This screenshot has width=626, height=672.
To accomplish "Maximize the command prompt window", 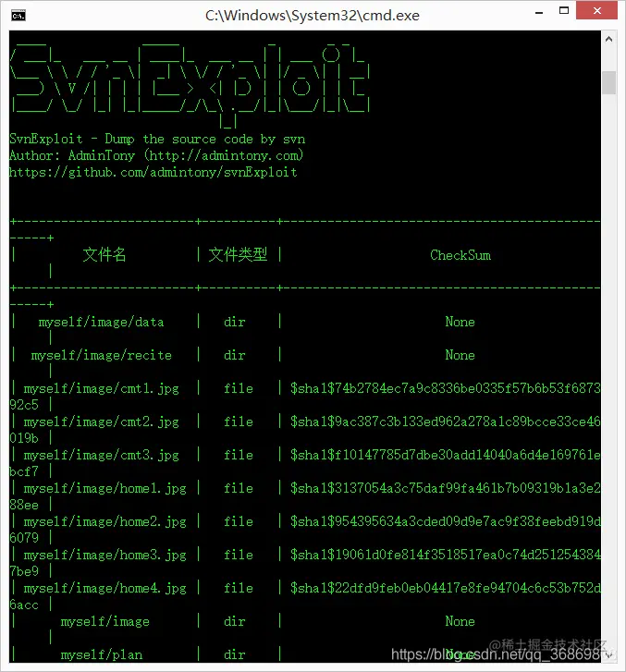I will point(564,11).
